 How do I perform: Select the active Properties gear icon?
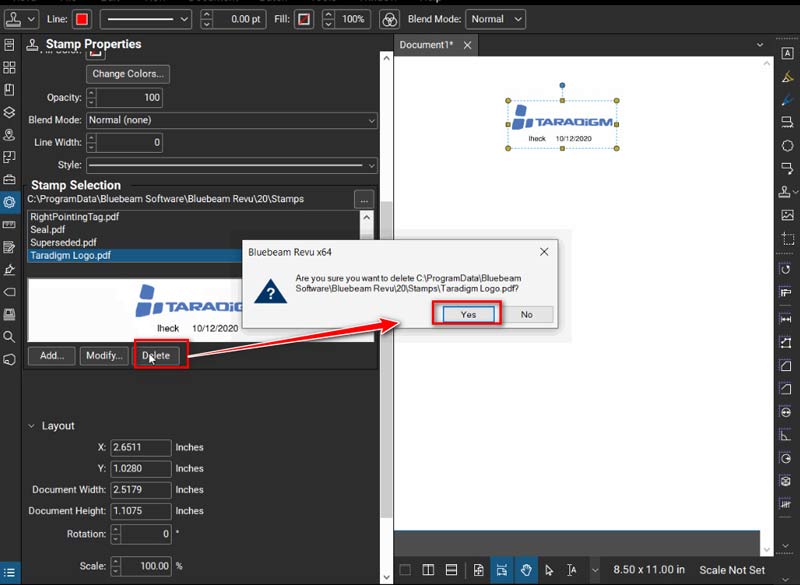[9, 202]
